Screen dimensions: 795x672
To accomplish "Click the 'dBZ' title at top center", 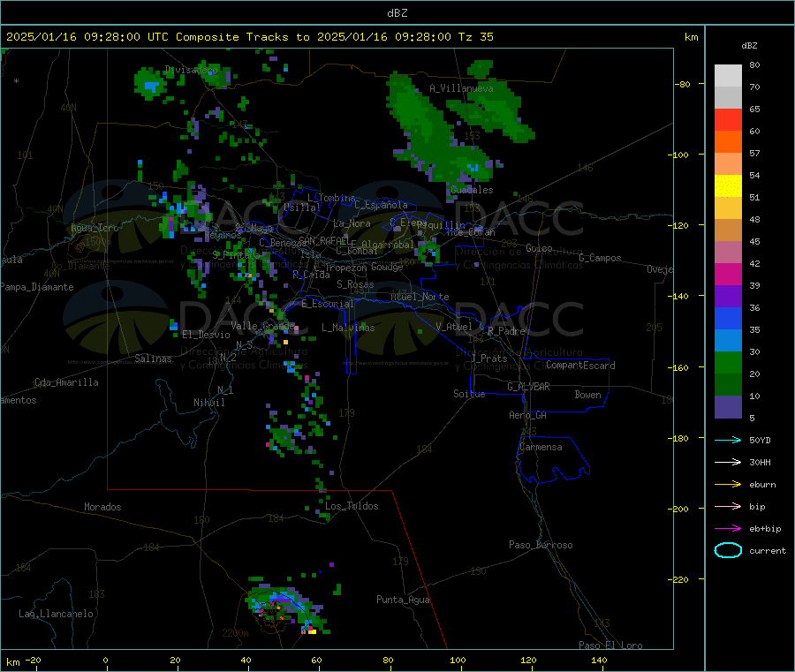I will [x=397, y=13].
